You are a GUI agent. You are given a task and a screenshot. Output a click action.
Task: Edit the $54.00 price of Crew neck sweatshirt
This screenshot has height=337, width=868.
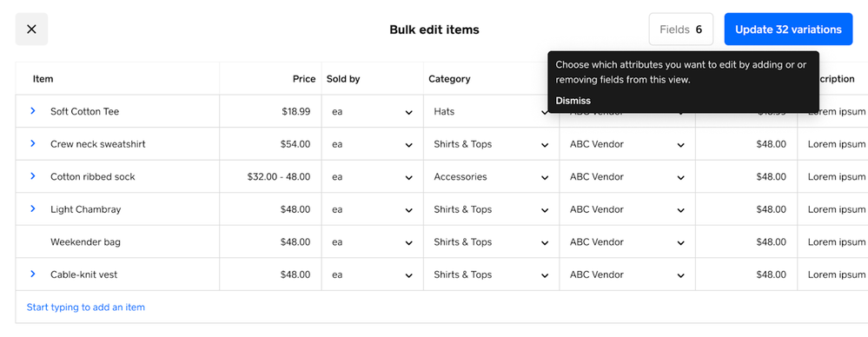271,144
